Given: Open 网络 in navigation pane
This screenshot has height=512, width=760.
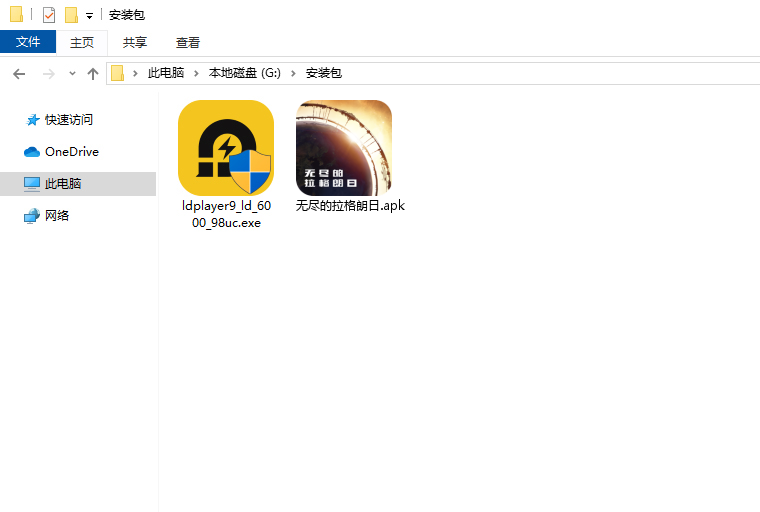Looking at the screenshot, I should [x=57, y=216].
